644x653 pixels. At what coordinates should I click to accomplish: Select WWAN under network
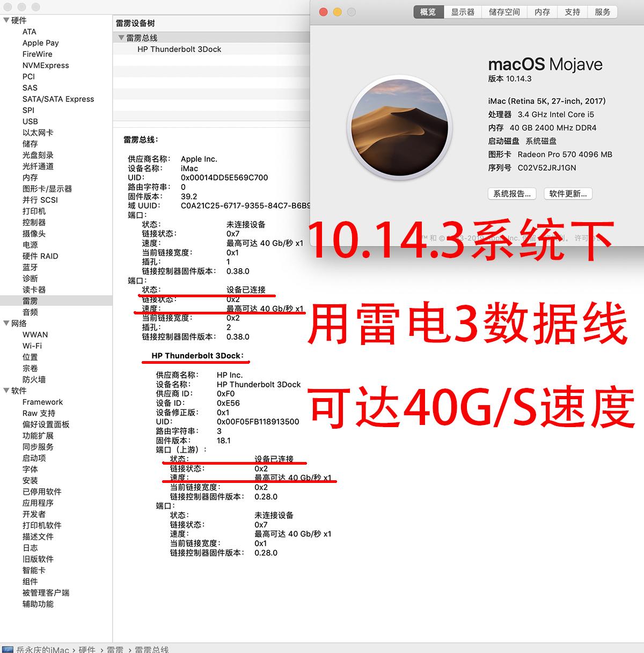(35, 335)
